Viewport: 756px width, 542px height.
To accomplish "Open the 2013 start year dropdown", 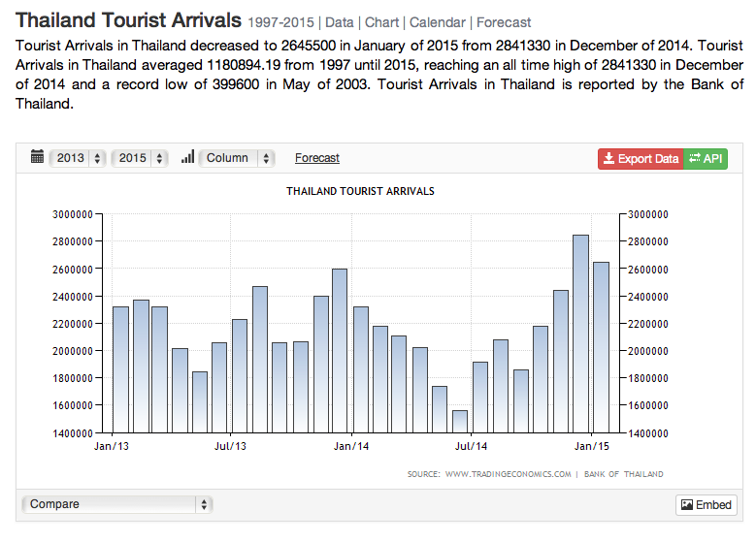I will tap(78, 158).
